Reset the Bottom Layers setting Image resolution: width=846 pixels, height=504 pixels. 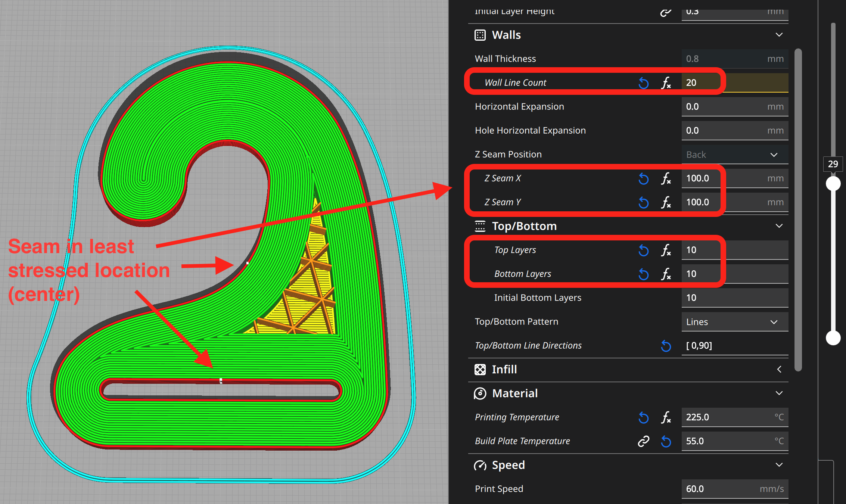pos(644,274)
